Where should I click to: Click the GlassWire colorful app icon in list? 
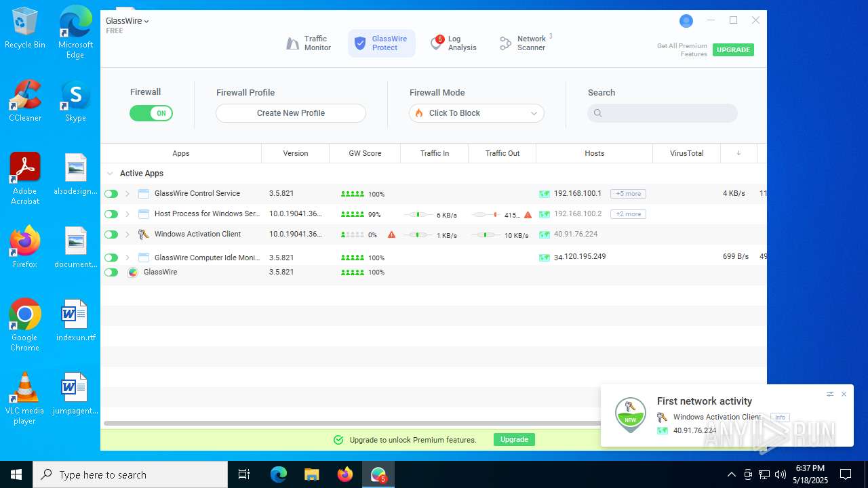pos(133,272)
